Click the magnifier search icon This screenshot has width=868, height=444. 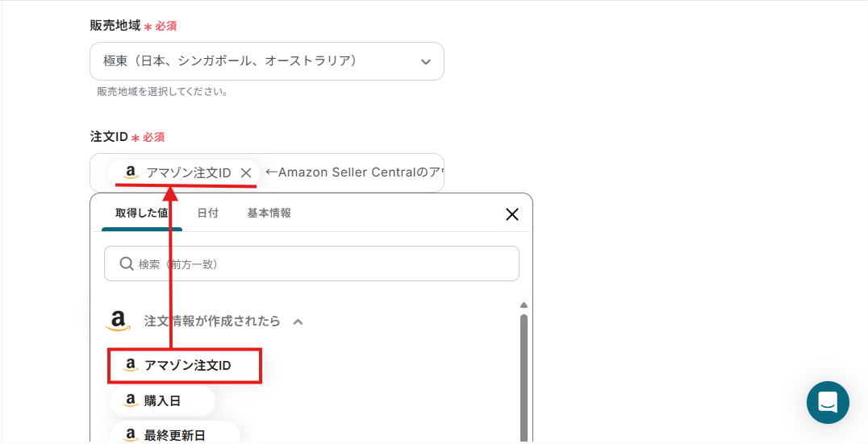point(126,263)
